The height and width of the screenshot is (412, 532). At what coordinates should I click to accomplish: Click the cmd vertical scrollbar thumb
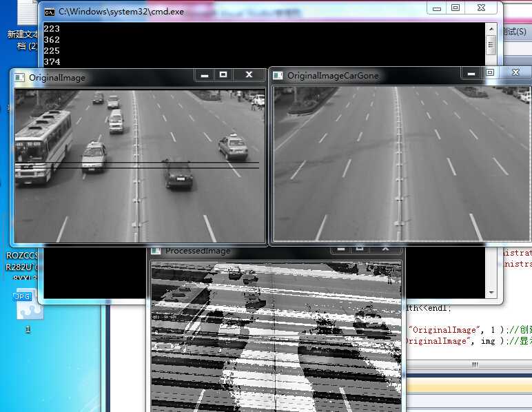point(491,45)
